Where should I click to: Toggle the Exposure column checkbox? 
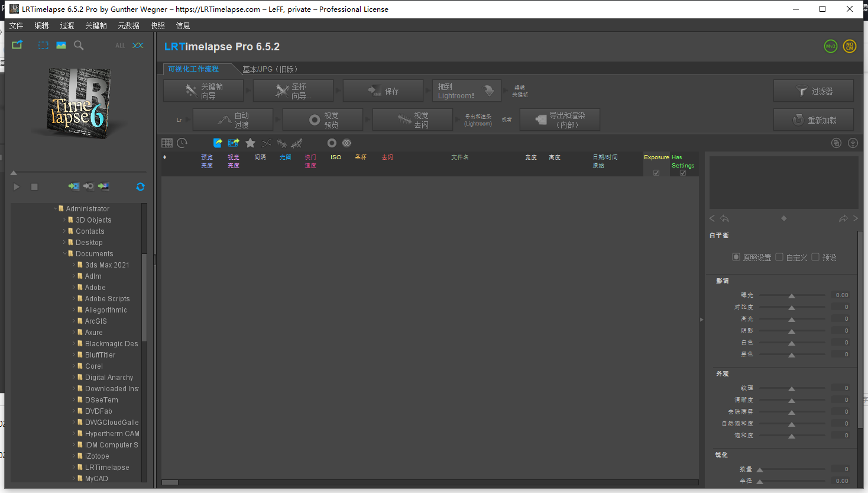[x=656, y=173]
